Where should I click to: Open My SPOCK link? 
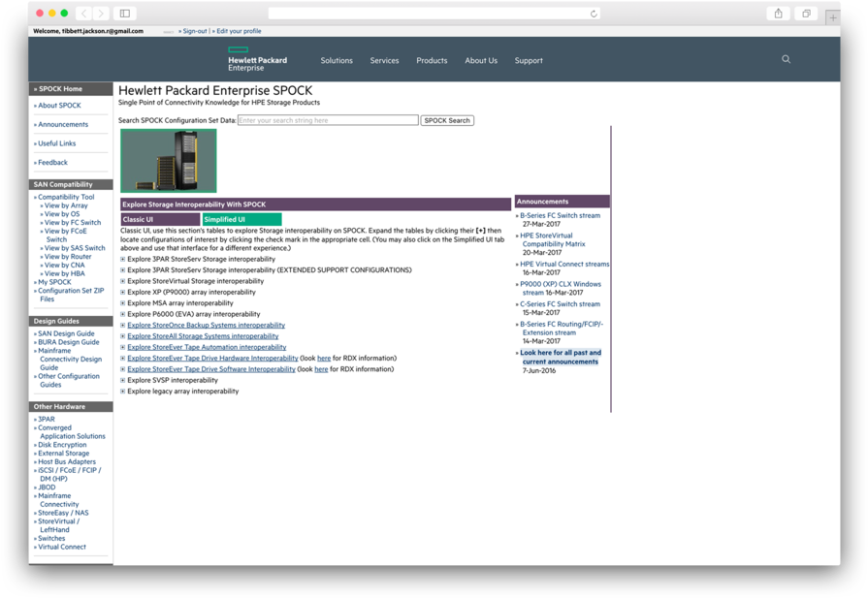click(54, 282)
